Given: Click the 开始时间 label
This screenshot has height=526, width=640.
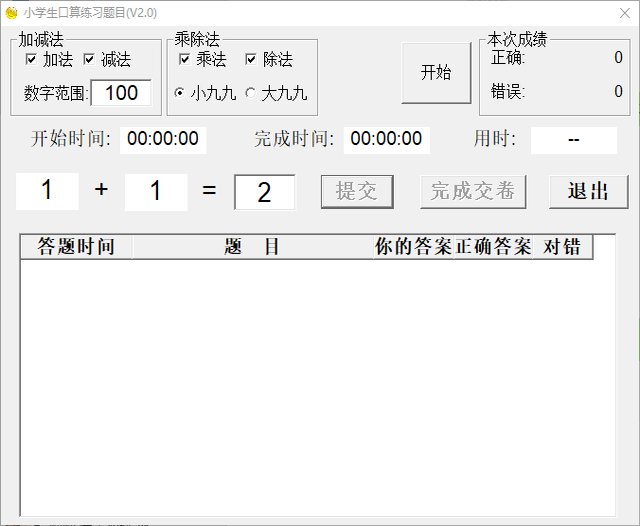Looking at the screenshot, I should [x=71, y=139].
